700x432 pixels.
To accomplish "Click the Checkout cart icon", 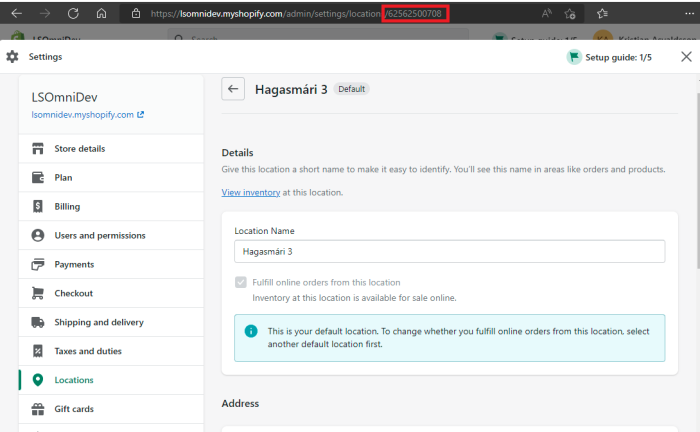I will point(38,294).
